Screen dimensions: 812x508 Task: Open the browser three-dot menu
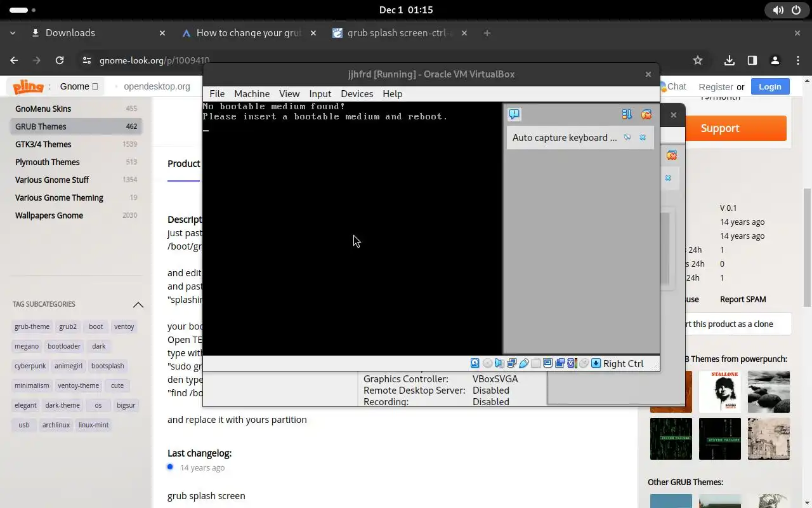[798, 60]
